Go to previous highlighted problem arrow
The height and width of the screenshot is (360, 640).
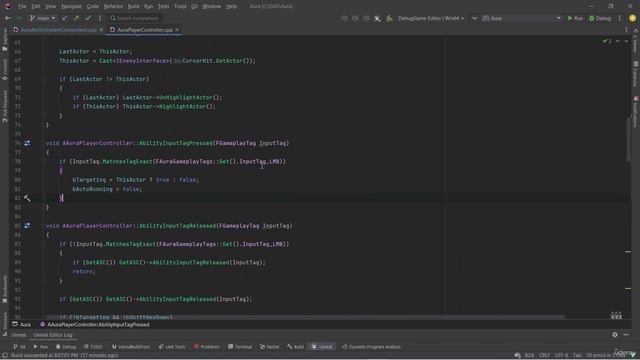pos(618,41)
